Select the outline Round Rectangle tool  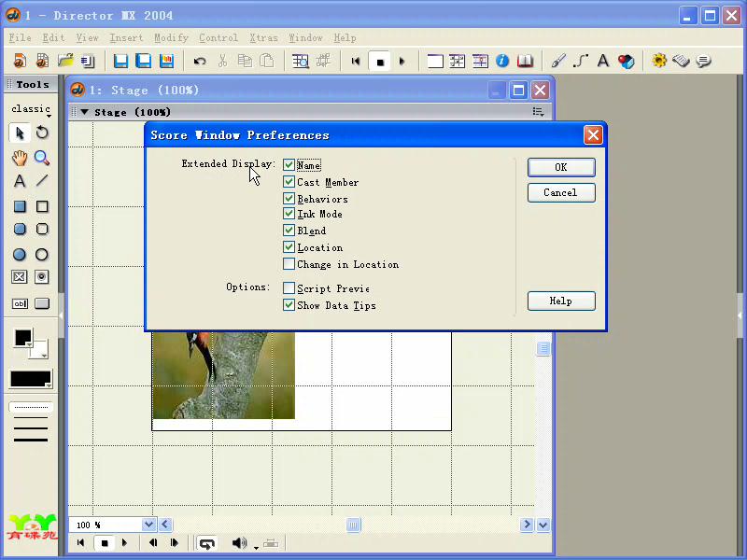coord(42,229)
